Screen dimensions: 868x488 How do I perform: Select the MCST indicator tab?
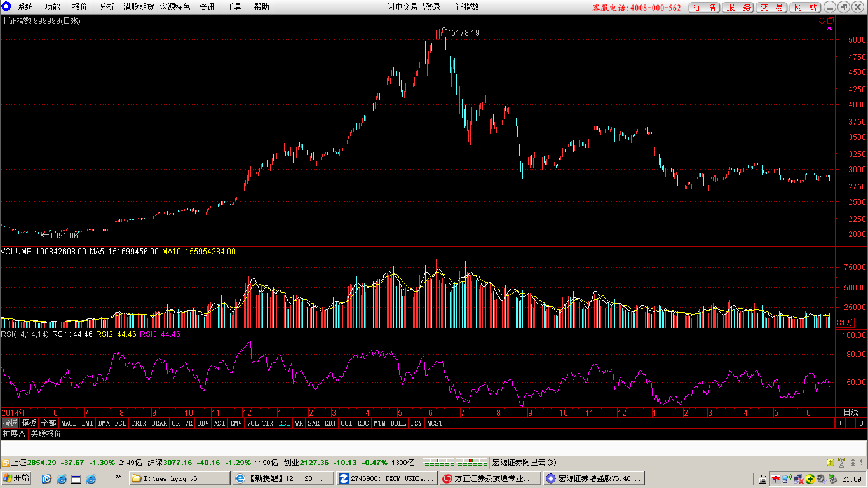(435, 423)
